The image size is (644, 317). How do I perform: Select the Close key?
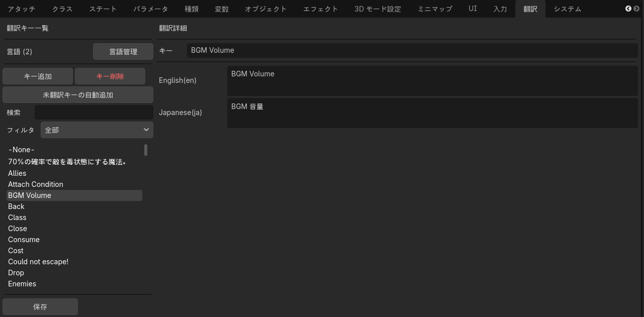tap(74, 228)
